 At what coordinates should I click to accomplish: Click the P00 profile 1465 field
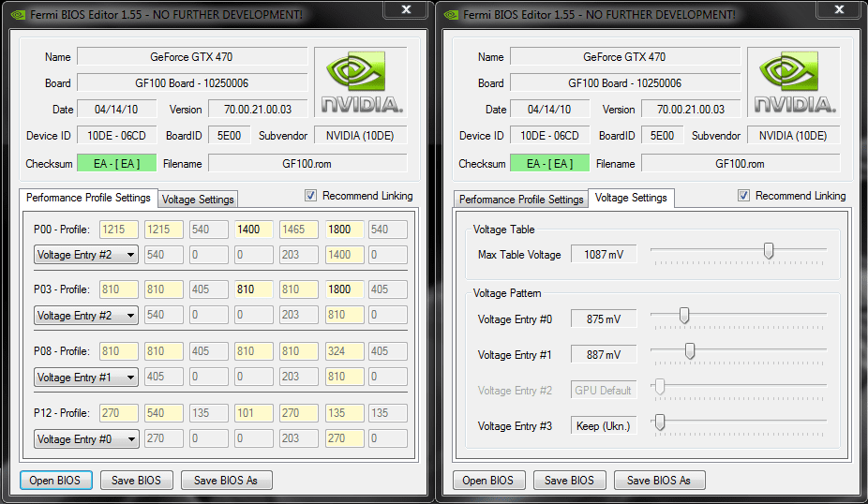(x=299, y=229)
